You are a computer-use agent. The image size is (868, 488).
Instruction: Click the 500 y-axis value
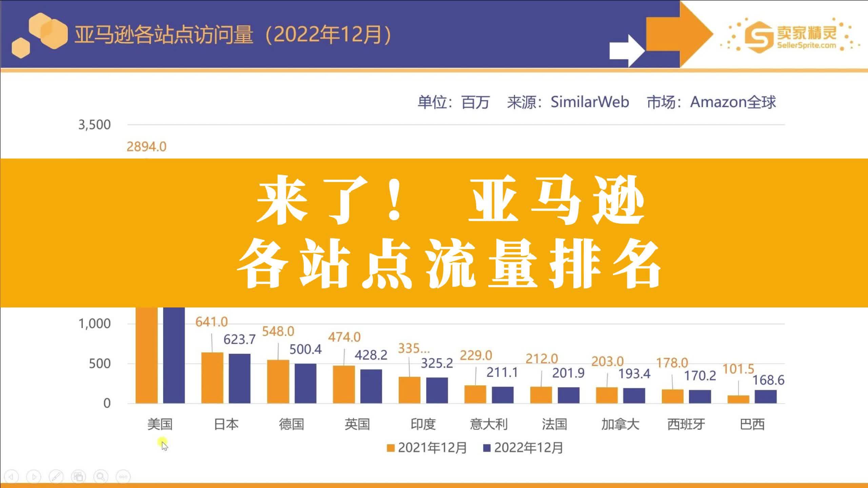coord(100,364)
